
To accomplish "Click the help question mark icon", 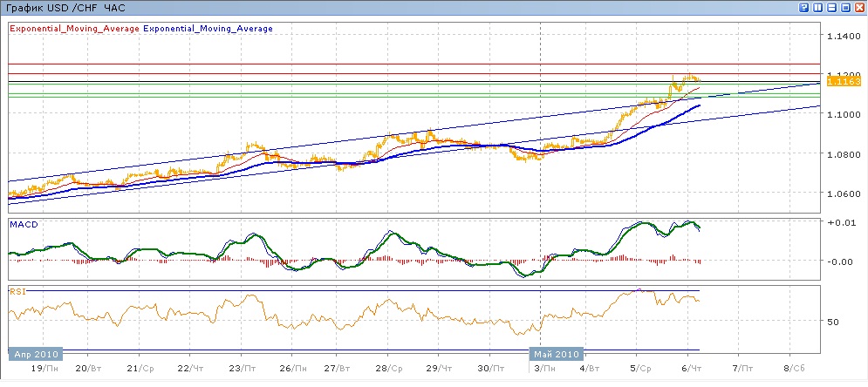I will 803,7.
